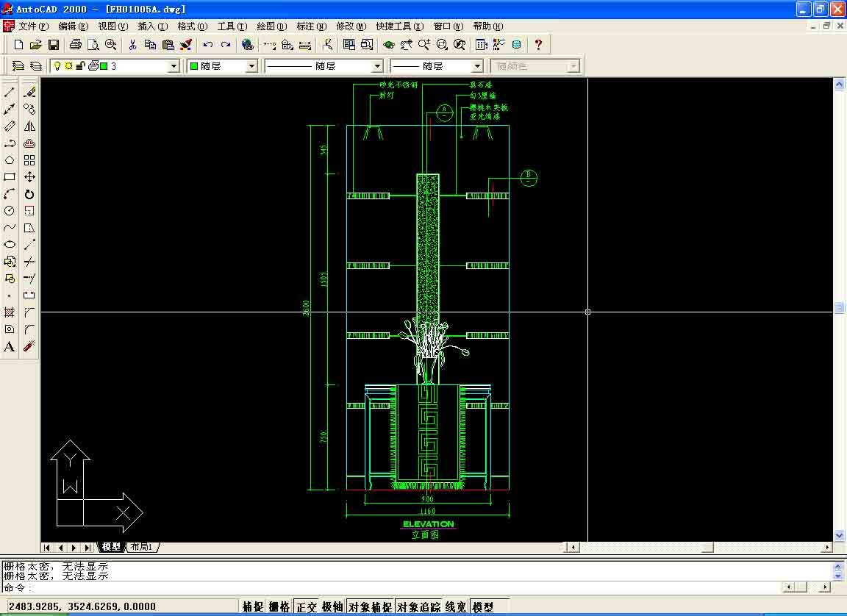Click the Explode tool icon
The image size is (847, 616).
(x=29, y=346)
